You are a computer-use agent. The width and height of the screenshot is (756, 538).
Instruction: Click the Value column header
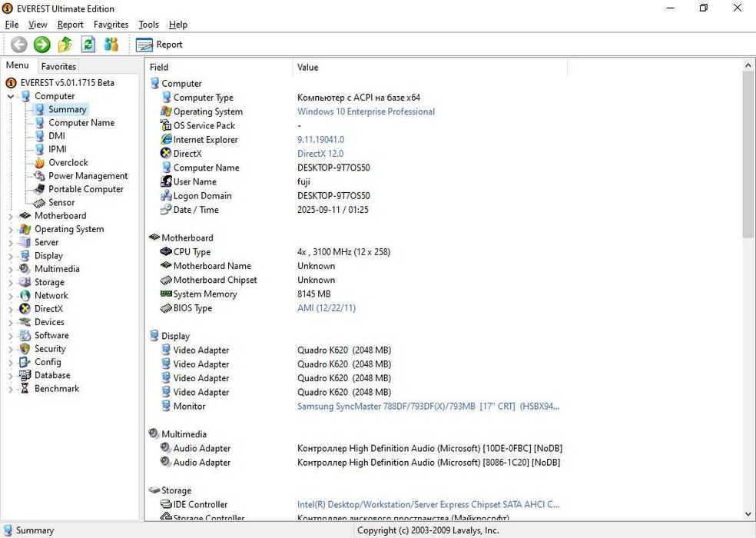click(429, 67)
